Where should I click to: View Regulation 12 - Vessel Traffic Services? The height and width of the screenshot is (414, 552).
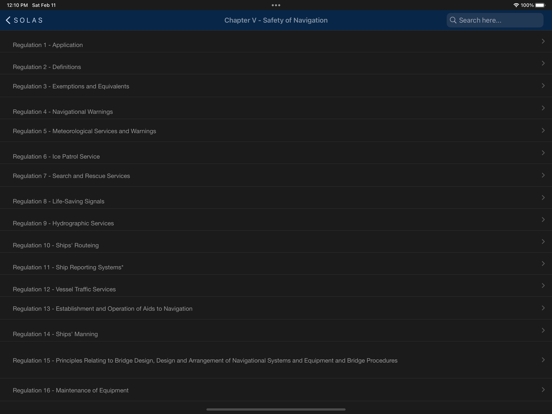[x=276, y=286]
